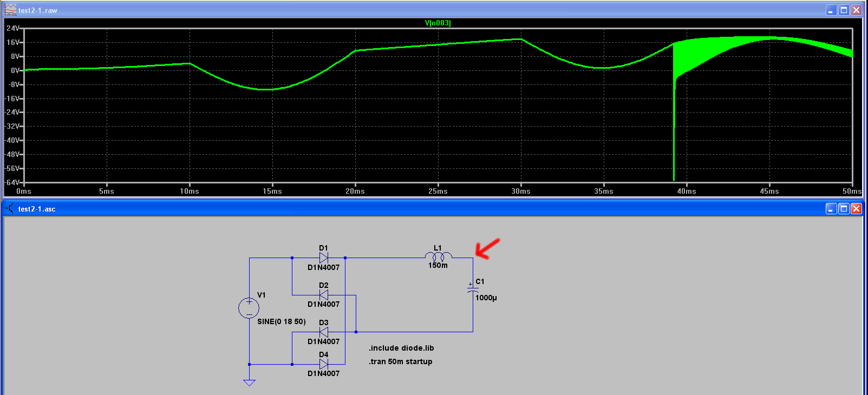The width and height of the screenshot is (868, 395).
Task: Click the ground symbol below V1
Action: pyautogui.click(x=249, y=383)
